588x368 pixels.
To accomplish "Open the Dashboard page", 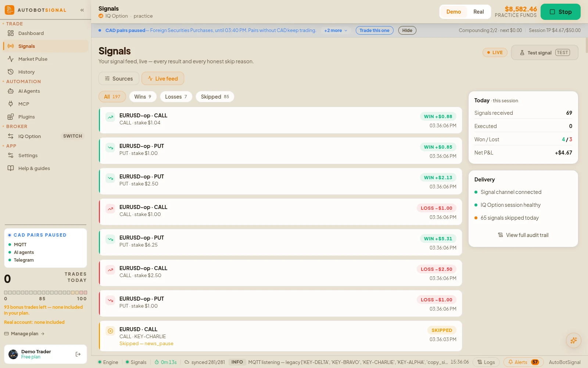I will [46, 33].
